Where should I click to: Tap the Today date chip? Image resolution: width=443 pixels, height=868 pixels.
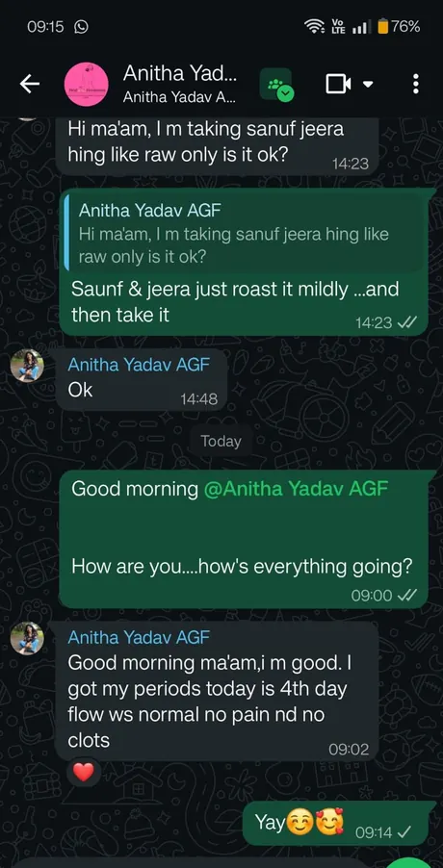[x=221, y=441]
